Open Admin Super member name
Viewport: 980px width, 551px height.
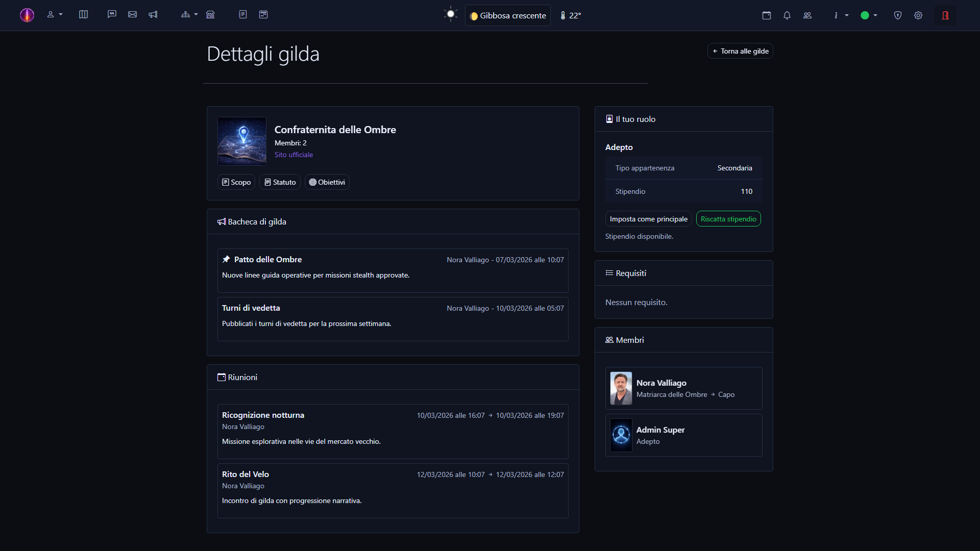pos(660,430)
